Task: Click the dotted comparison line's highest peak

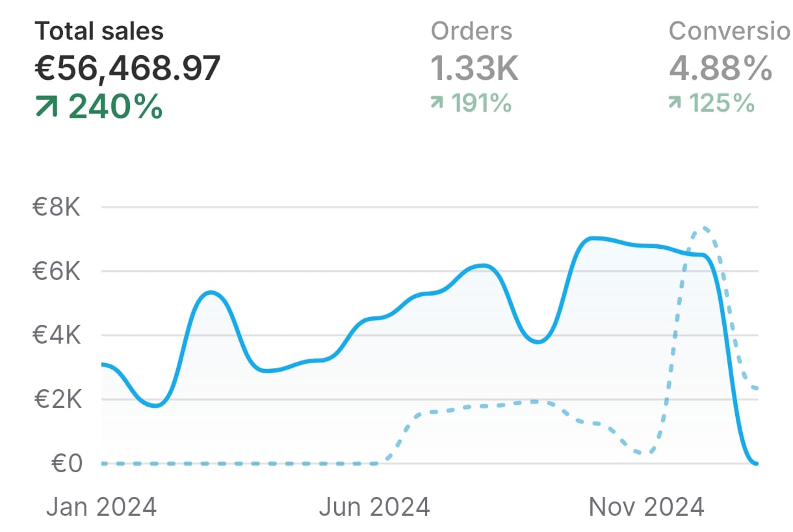Action: pos(703,228)
